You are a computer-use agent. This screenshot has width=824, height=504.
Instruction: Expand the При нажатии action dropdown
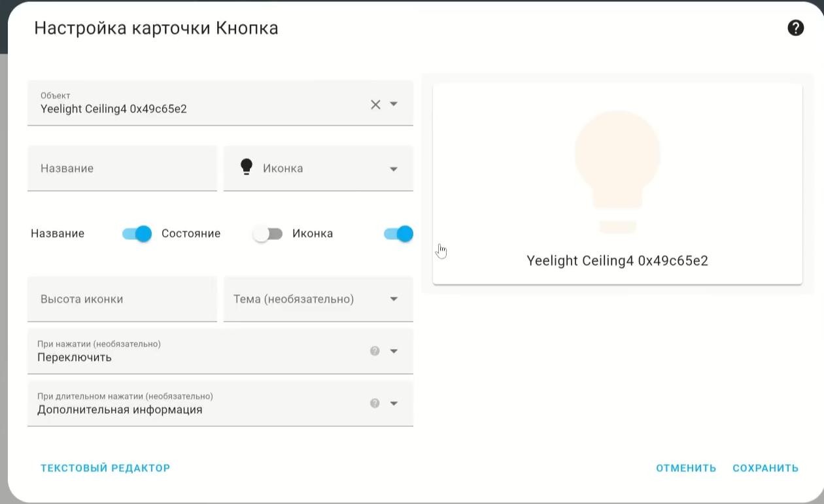click(394, 351)
